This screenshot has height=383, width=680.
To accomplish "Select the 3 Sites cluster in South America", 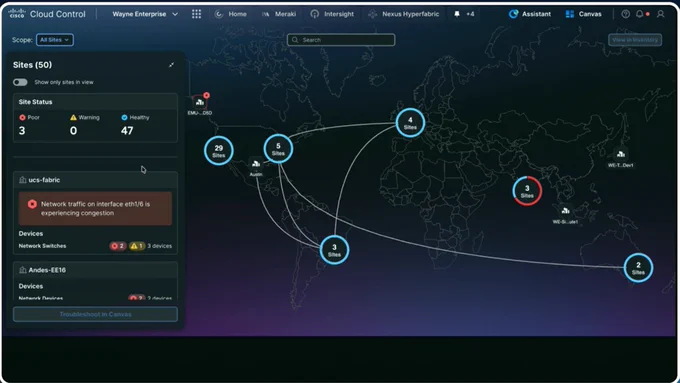I will 334,250.
